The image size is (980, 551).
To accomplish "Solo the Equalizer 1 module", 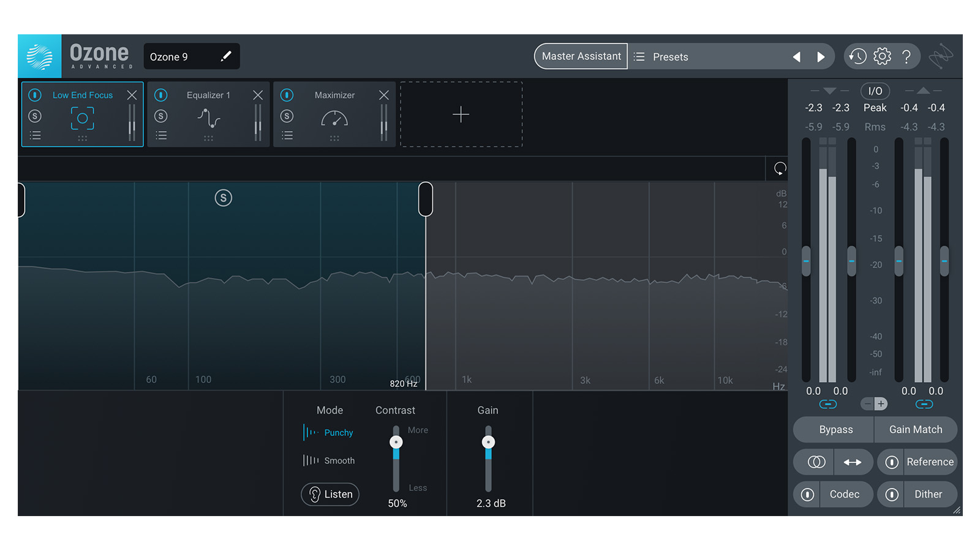I will [161, 116].
